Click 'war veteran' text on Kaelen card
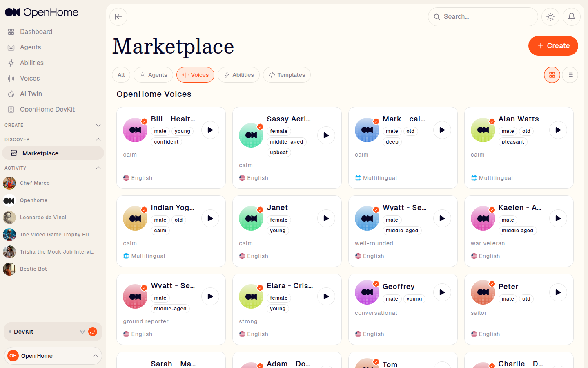 [x=488, y=243]
